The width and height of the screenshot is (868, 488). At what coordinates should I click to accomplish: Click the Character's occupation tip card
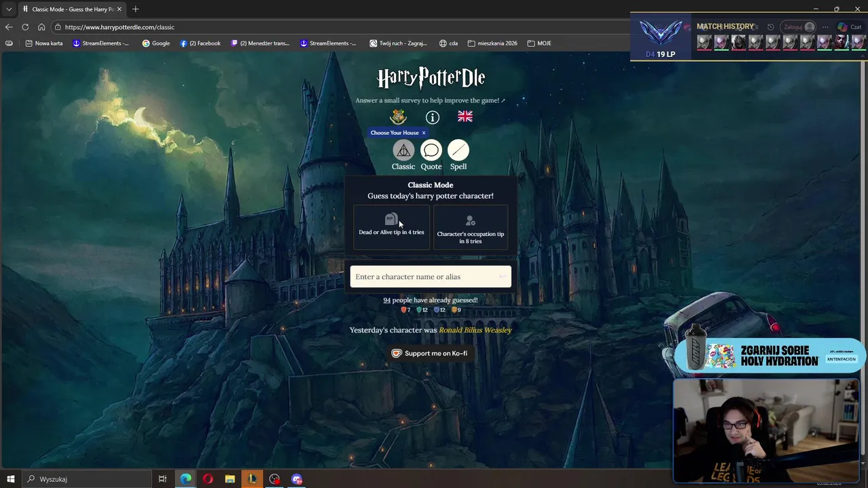click(471, 227)
